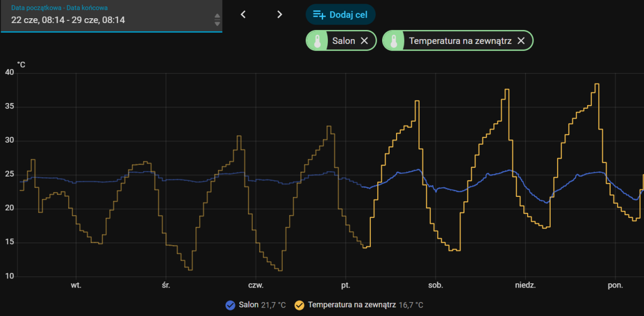Select the Salon chip label
This screenshot has width=644, height=316.
343,41
